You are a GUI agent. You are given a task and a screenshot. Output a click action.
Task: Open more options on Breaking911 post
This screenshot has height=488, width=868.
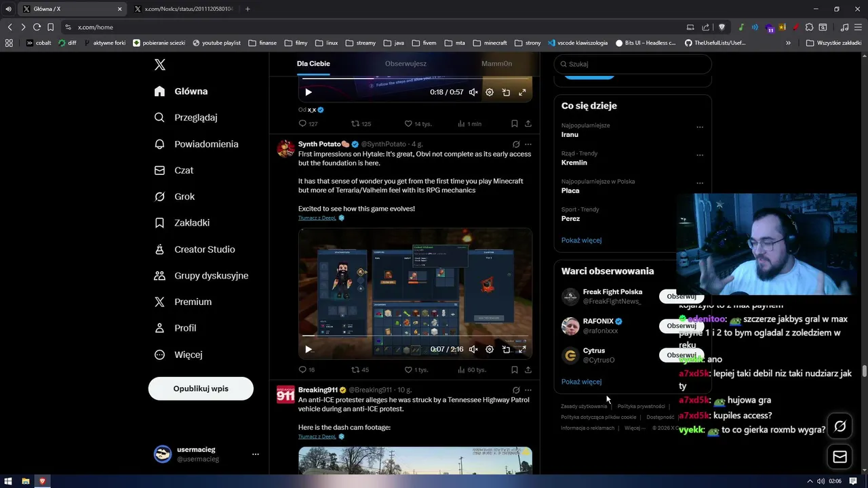click(x=528, y=390)
